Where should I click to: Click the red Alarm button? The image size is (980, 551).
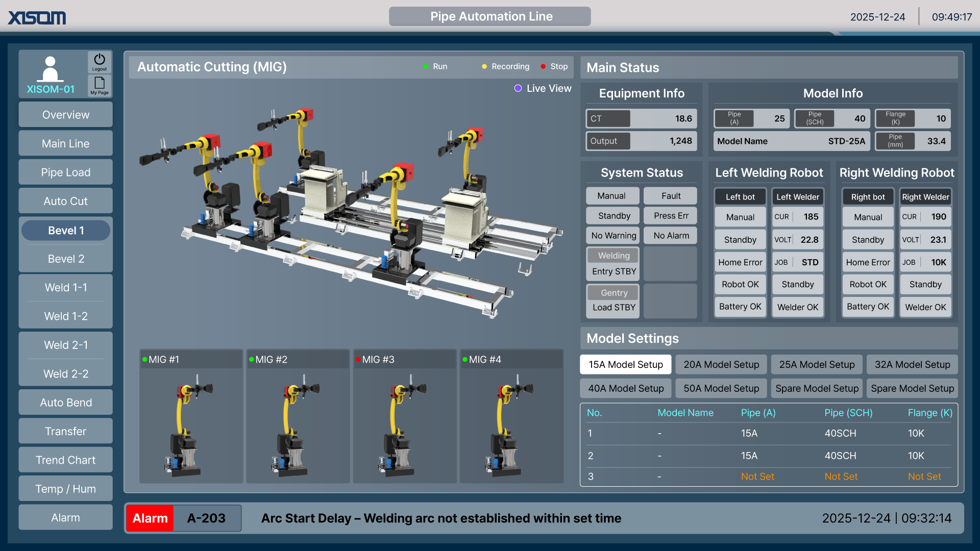point(150,518)
